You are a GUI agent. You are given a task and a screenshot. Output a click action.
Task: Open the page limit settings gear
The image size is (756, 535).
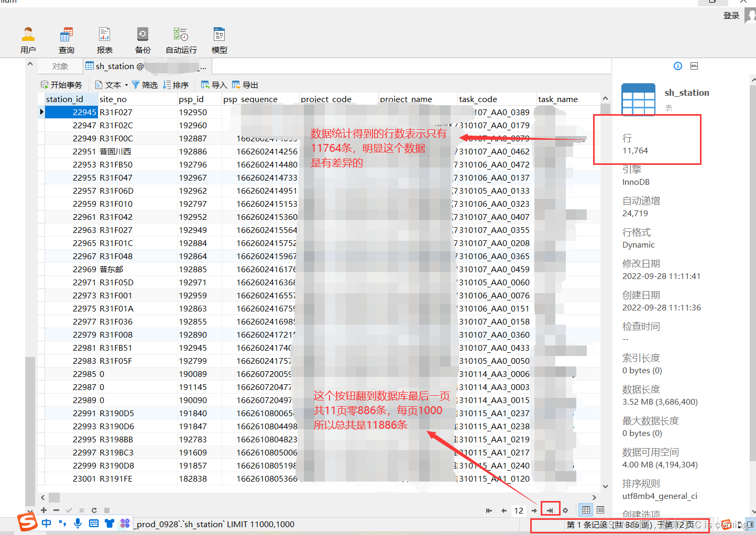pyautogui.click(x=565, y=510)
